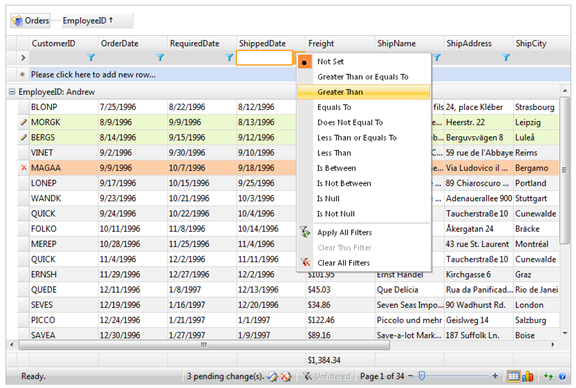Click 1/16/1997 required date cell
Screen dimensions: 576x388
pyautogui.click(x=202, y=305)
